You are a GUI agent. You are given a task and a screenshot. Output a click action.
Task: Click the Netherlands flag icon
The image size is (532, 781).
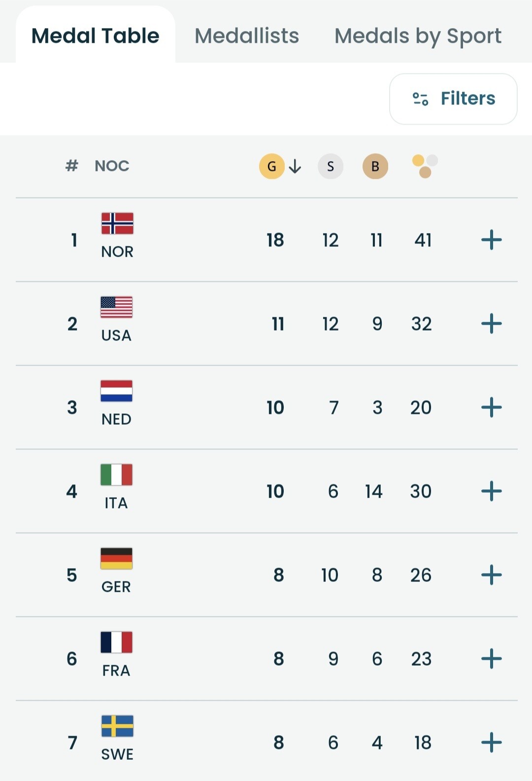point(117,391)
